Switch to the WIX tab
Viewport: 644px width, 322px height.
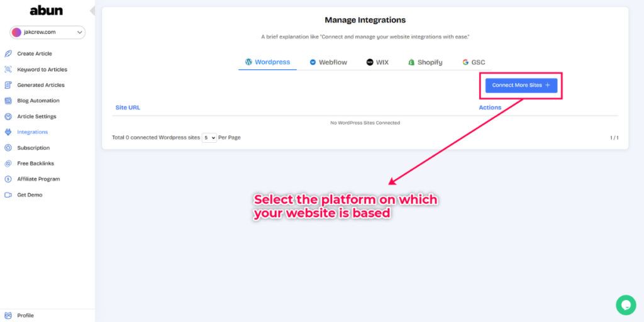pyautogui.click(x=377, y=62)
